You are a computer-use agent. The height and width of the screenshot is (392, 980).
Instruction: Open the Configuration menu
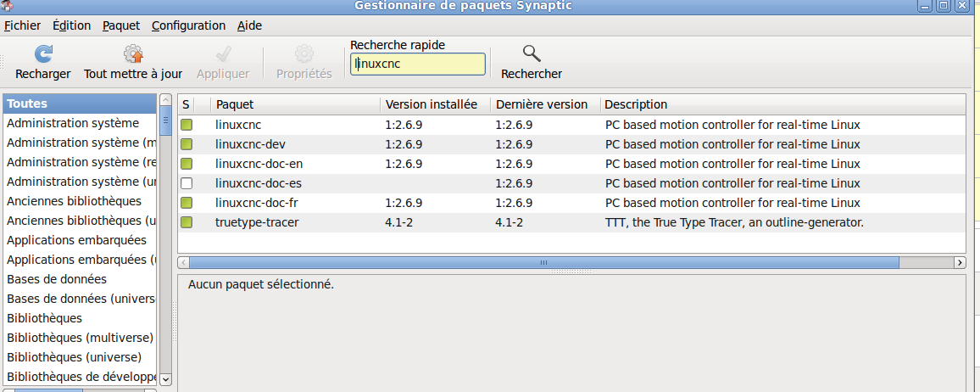(188, 25)
